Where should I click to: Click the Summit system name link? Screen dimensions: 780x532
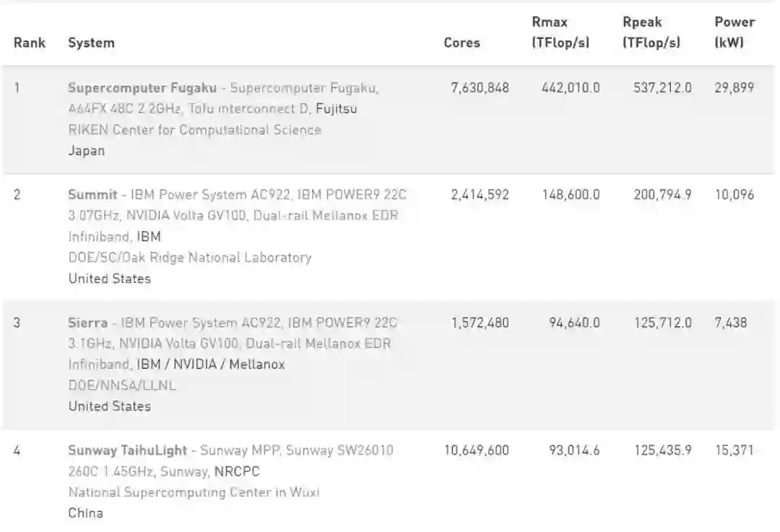tap(92, 195)
